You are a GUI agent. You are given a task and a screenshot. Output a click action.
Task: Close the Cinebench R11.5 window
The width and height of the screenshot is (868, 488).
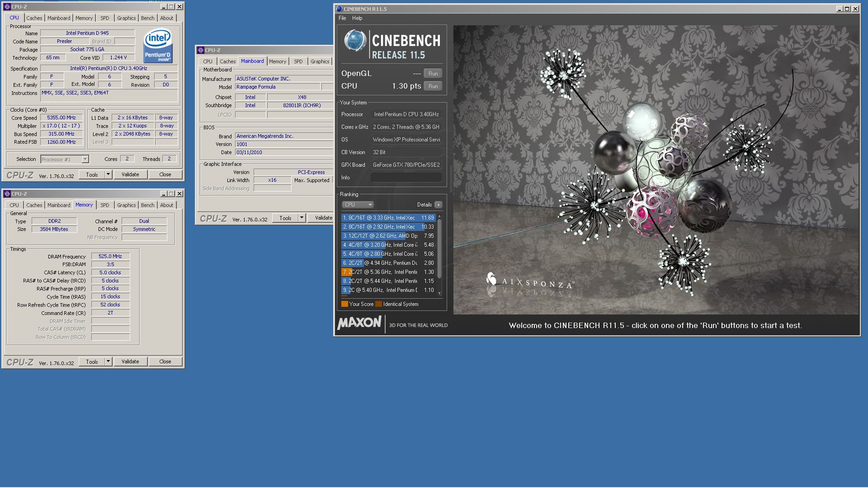click(855, 9)
